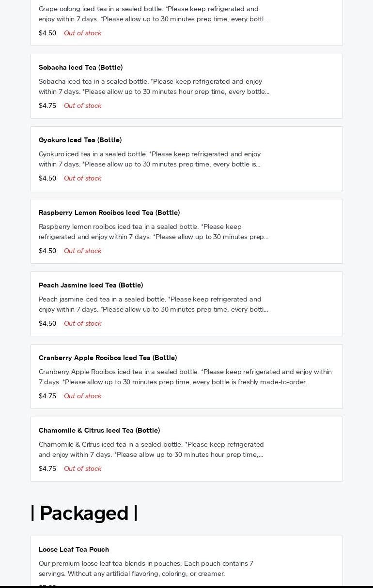Open the Loose Leaf Tea Pouch item
373x588 pixels.
[74, 549]
